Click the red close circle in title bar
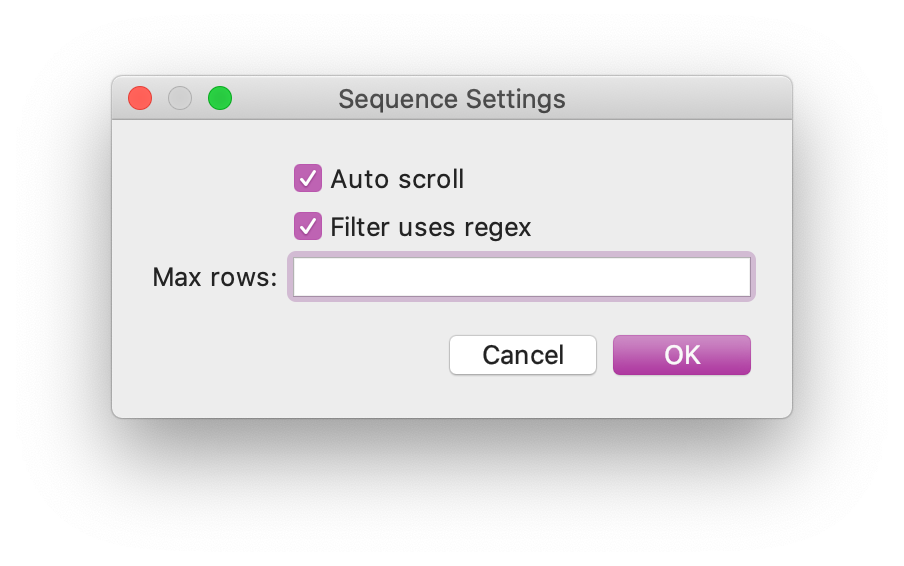Viewport: 904px width, 566px height. click(x=140, y=98)
